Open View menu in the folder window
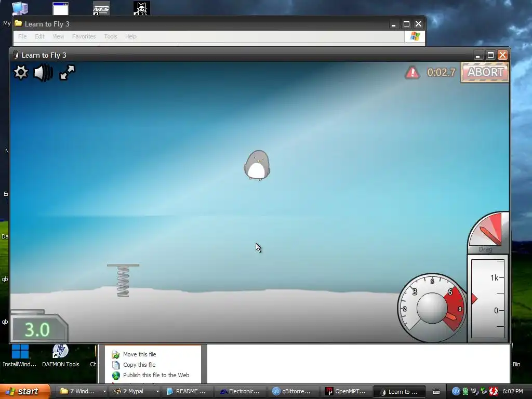This screenshot has width=532, height=399. 58,36
